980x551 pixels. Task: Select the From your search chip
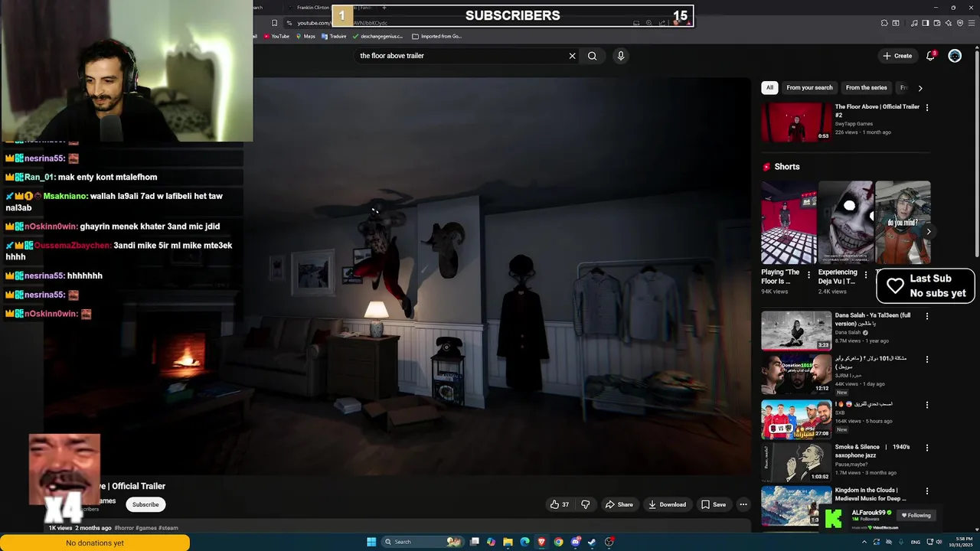tap(809, 88)
